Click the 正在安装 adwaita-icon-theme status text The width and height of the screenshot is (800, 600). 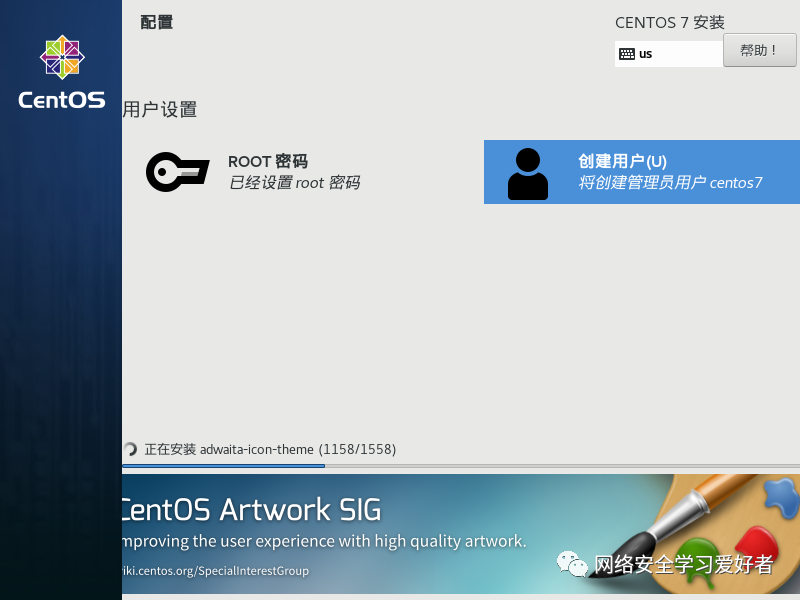(270, 449)
